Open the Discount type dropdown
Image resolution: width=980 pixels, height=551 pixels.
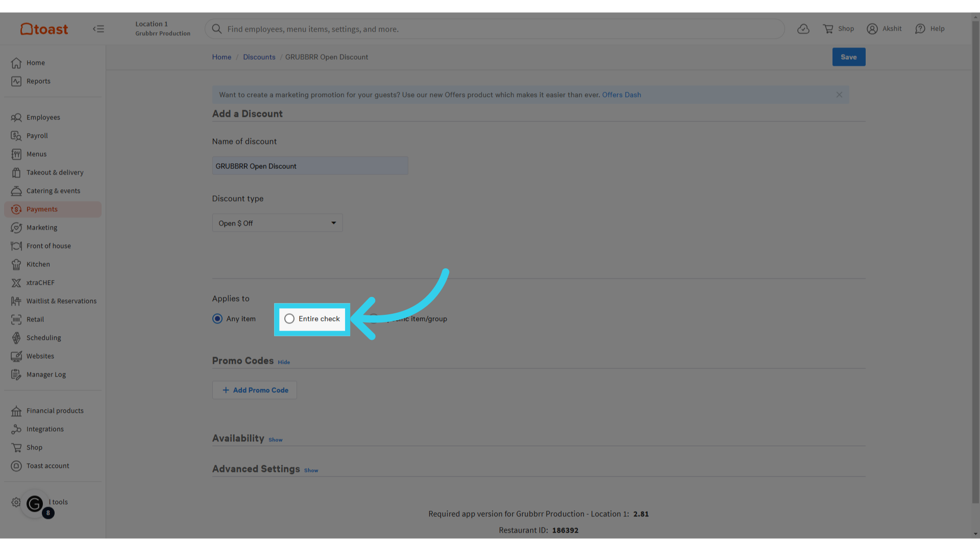277,223
